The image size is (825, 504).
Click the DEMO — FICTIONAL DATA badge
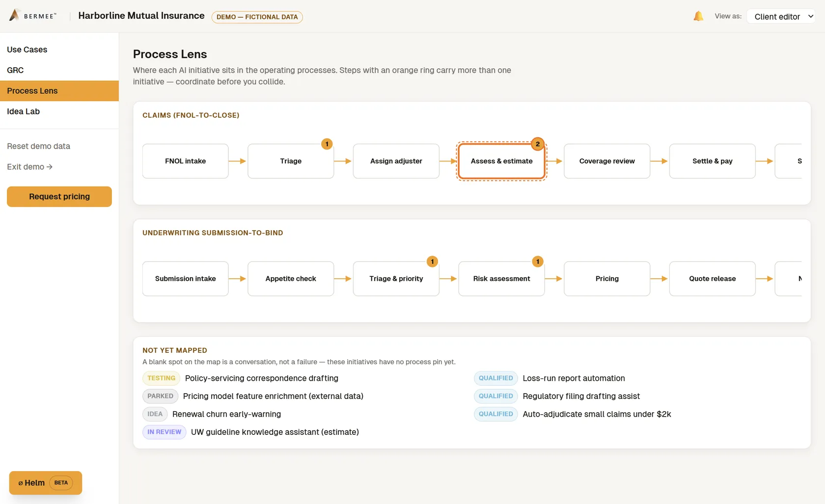pos(257,17)
